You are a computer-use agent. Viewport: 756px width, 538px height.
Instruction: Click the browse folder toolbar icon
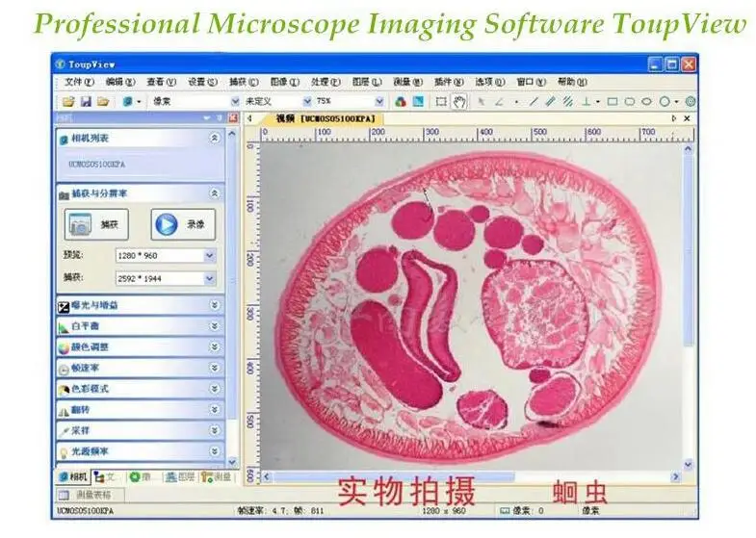coord(103,102)
